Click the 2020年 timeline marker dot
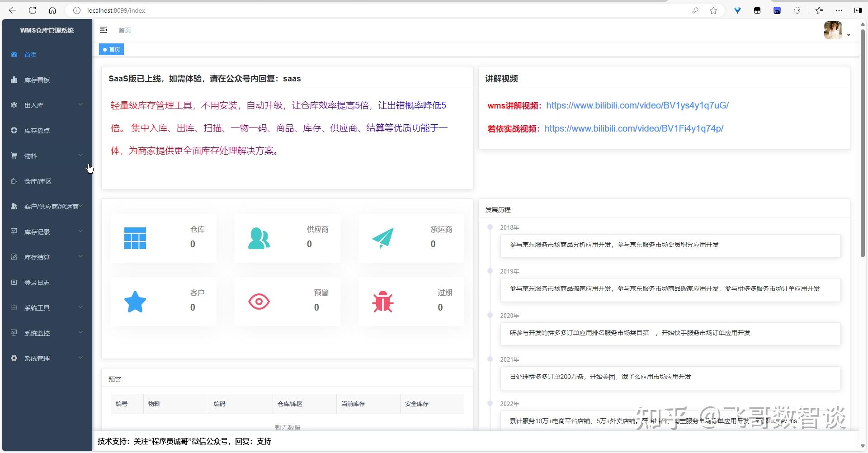Screen dimensions: 868x453 point(490,315)
